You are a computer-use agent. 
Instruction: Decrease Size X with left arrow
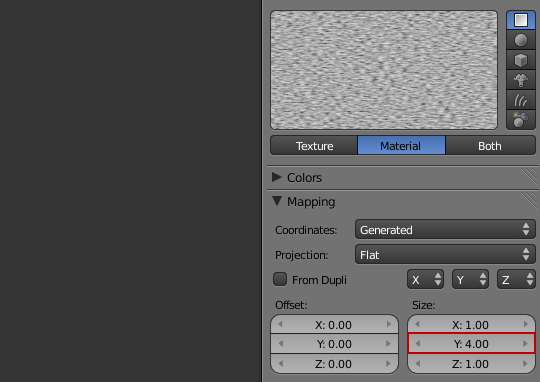tap(417, 324)
